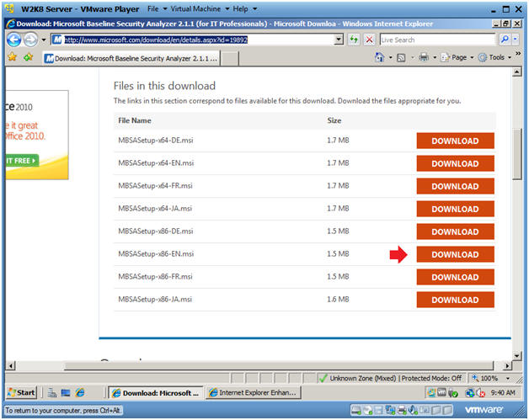Open the Windows Start menu

click(21, 393)
